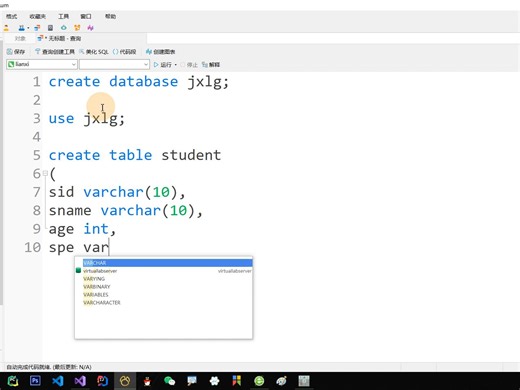Open the 帮助 (Help) menu

(110, 16)
